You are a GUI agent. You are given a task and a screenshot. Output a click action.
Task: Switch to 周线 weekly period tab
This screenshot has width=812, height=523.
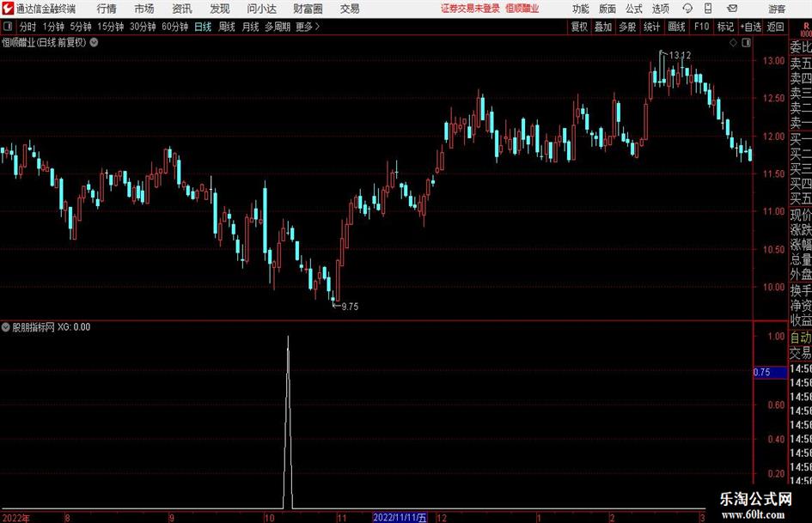click(x=226, y=27)
